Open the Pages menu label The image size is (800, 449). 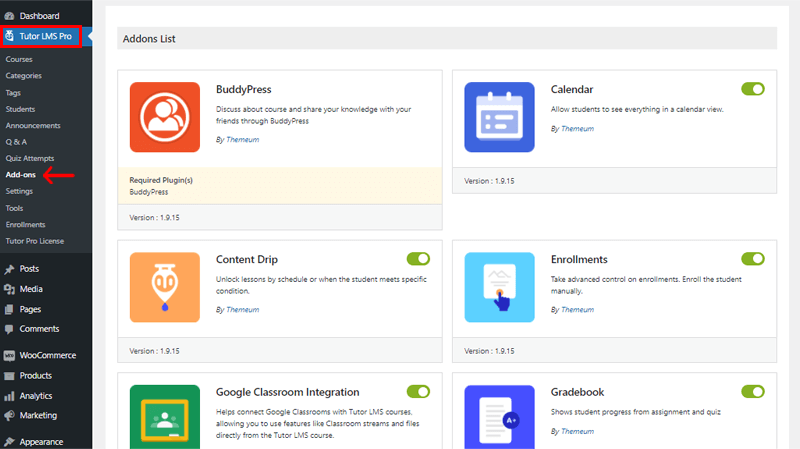coord(30,309)
